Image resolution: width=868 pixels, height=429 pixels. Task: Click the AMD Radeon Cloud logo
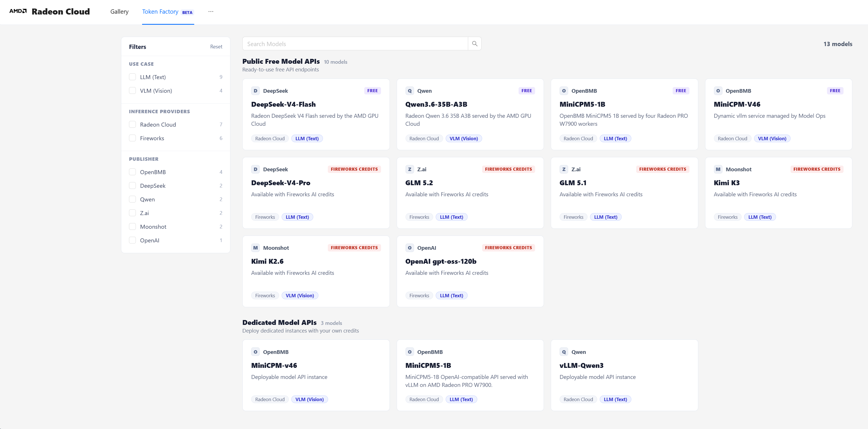tap(50, 11)
